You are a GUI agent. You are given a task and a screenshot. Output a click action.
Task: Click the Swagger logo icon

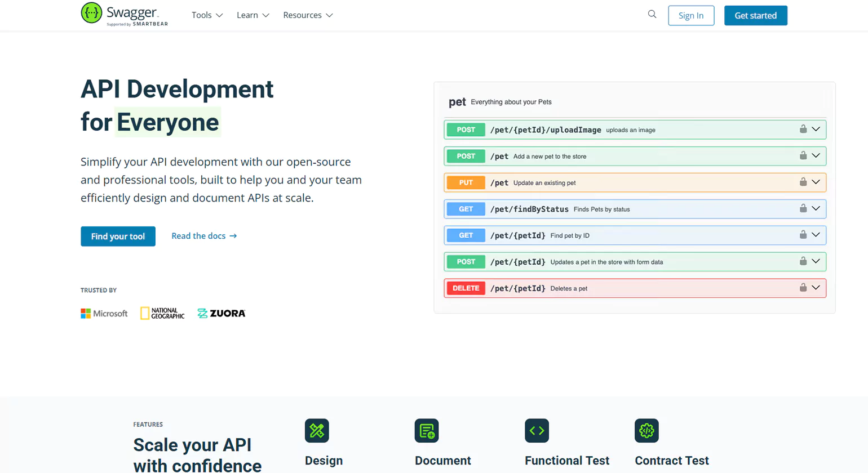pyautogui.click(x=91, y=11)
